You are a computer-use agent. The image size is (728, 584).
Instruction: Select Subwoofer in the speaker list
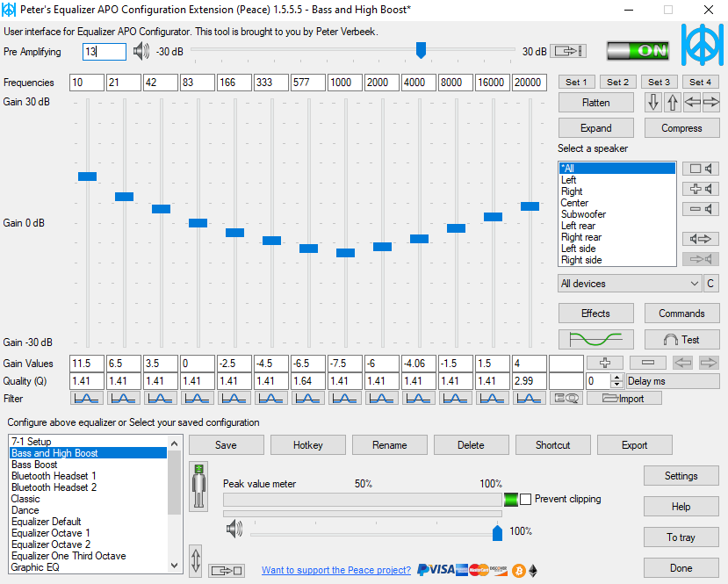[x=617, y=214]
